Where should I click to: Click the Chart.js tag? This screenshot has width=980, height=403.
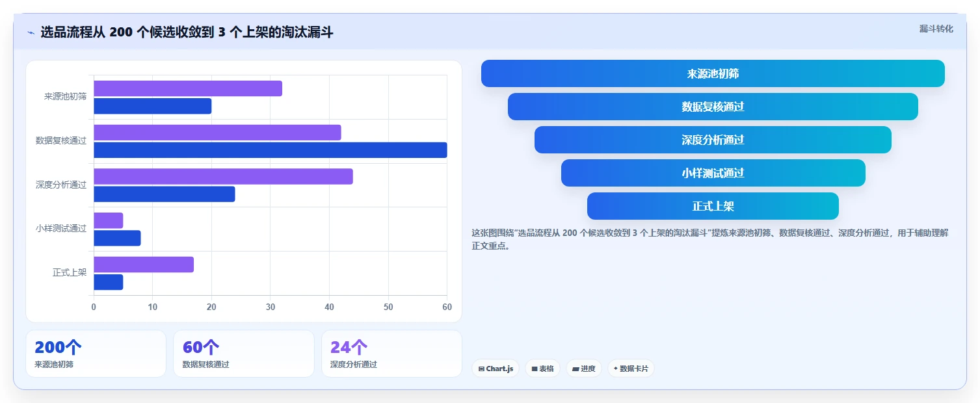(496, 369)
